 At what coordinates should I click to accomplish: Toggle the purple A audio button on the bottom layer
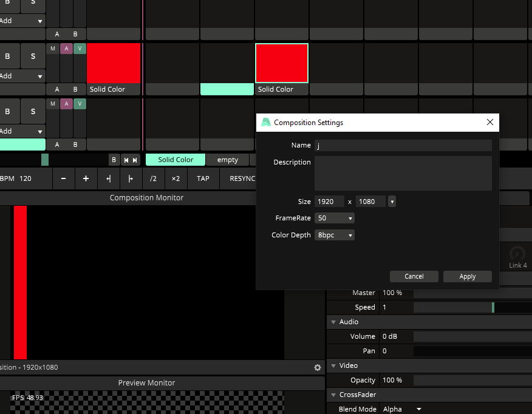[x=66, y=104]
